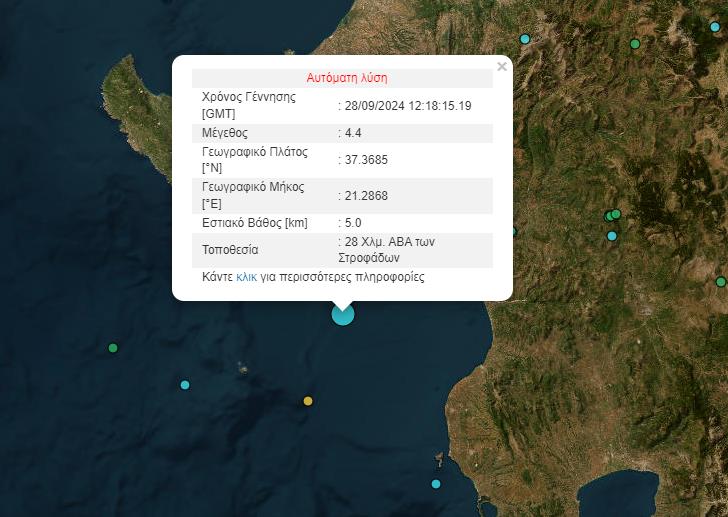
Task: Close the earthquake info popup
Action: (502, 67)
